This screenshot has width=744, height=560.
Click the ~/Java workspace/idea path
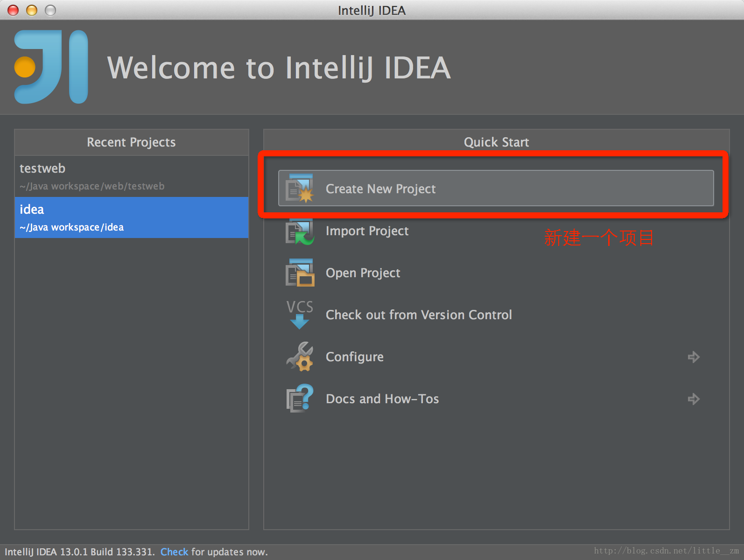[71, 227]
